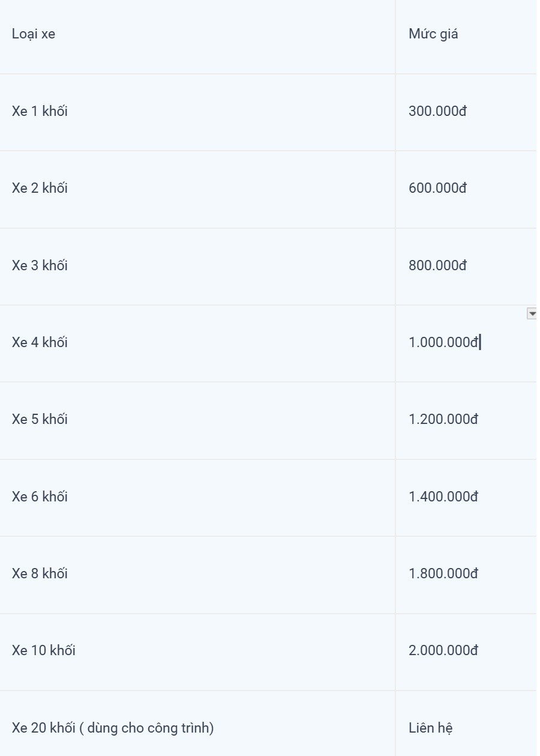
Task: Select the "Xe 8 khối" cell
Action: 40,574
